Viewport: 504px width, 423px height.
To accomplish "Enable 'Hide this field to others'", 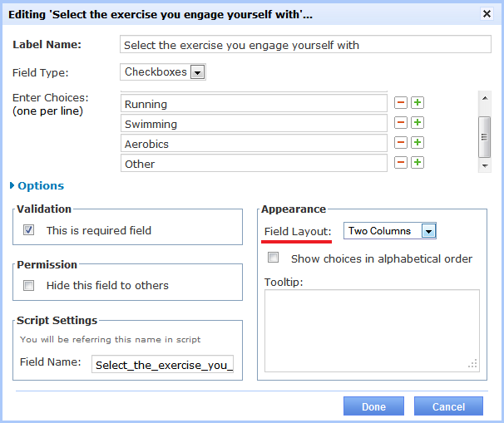I will (x=29, y=285).
